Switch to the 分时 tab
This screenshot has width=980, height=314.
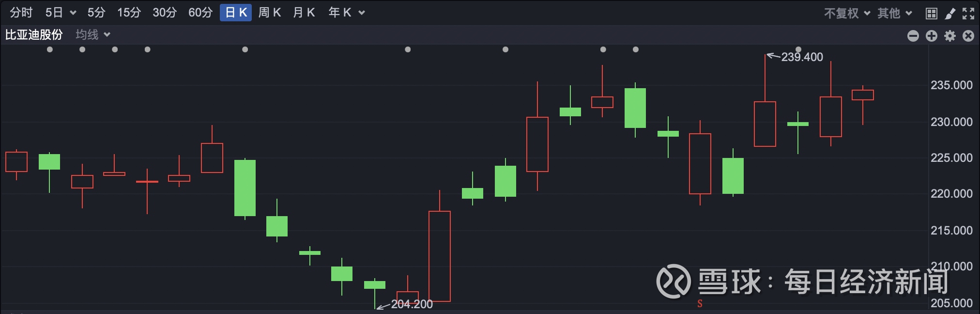[x=21, y=13]
